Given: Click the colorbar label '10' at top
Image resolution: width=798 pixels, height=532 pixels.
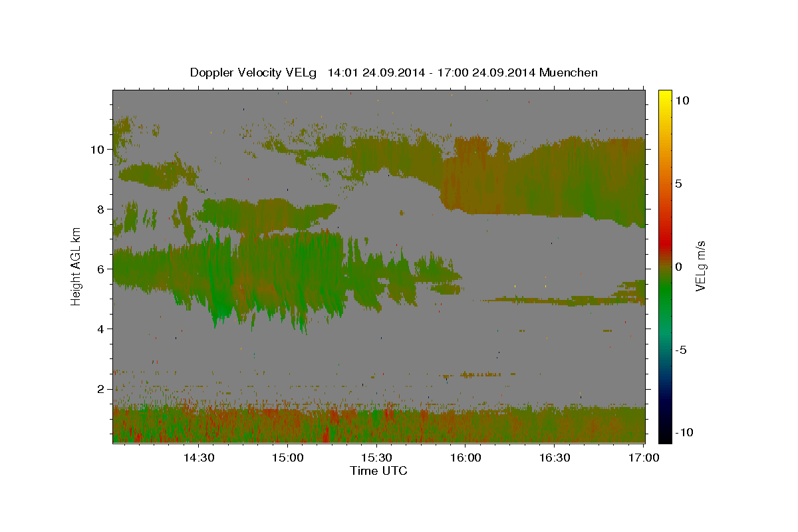Looking at the screenshot, I should coord(682,100).
